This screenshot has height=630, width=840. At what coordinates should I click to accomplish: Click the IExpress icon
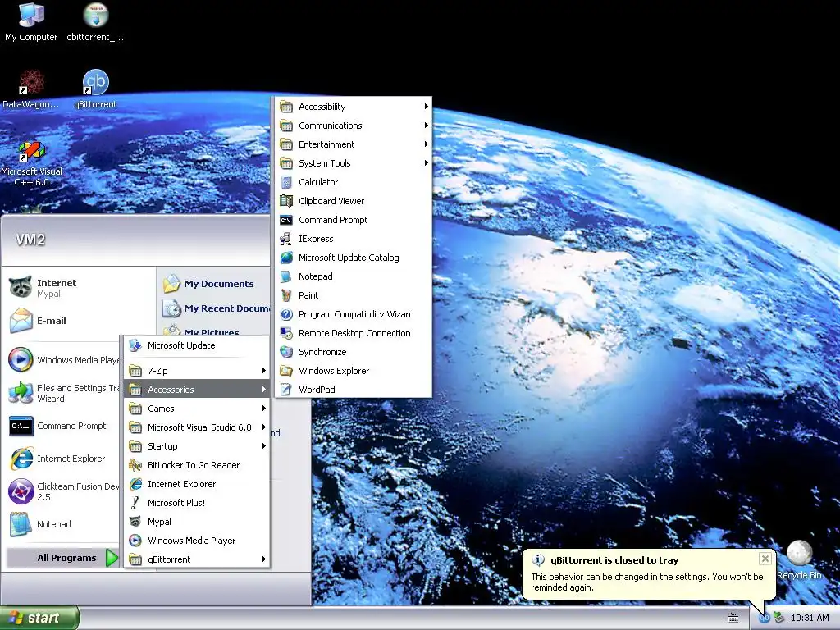286,239
